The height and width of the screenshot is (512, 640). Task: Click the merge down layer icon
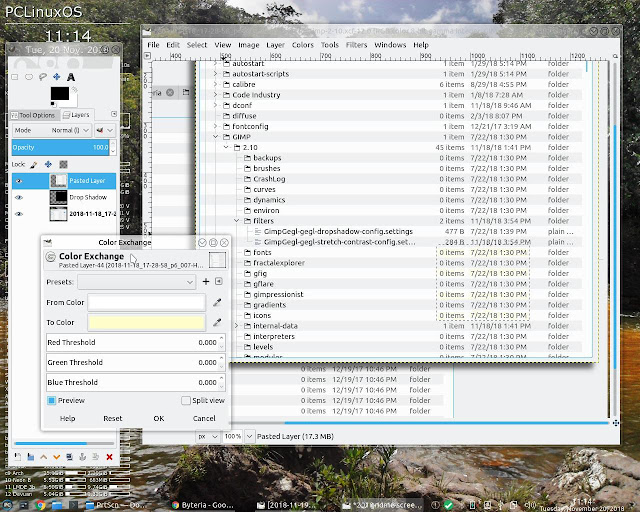coord(96,457)
